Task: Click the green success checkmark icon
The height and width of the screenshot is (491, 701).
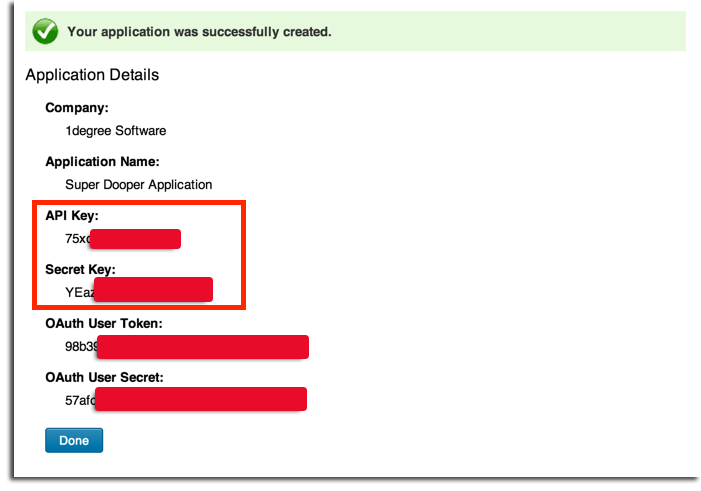Action: point(45,32)
